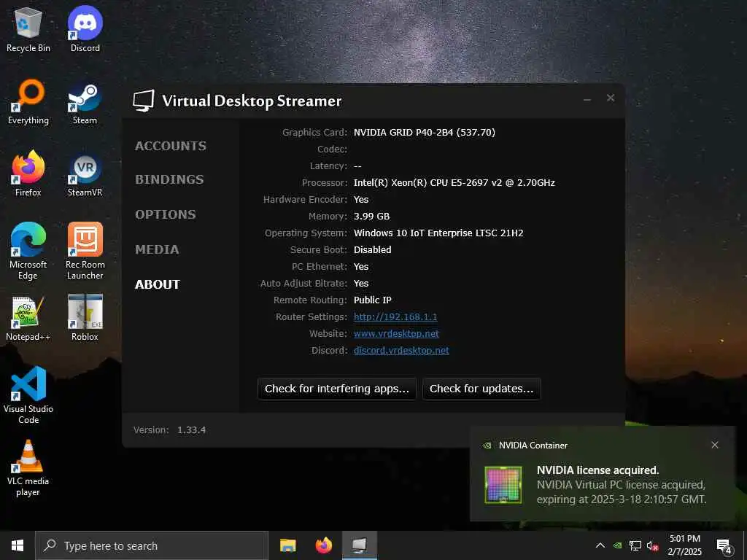The width and height of the screenshot is (747, 560).
Task: Click the NVIDIA license acquired heading
Action: [x=597, y=470]
